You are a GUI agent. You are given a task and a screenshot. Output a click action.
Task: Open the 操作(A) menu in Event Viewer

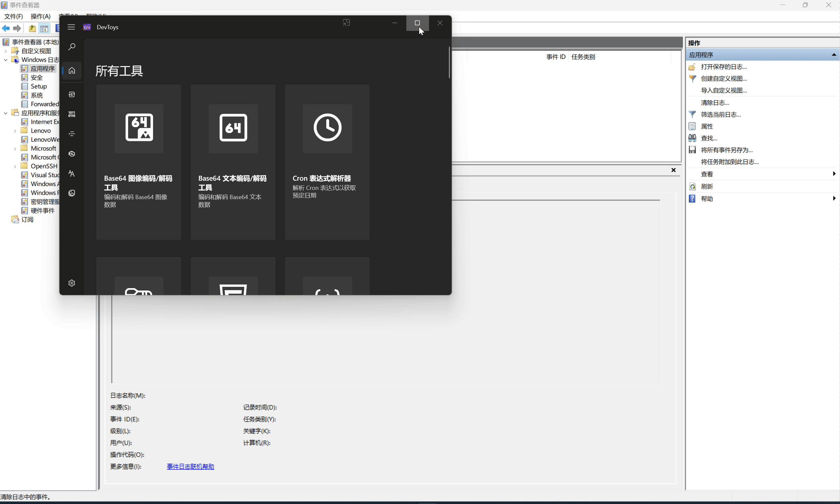(x=40, y=16)
